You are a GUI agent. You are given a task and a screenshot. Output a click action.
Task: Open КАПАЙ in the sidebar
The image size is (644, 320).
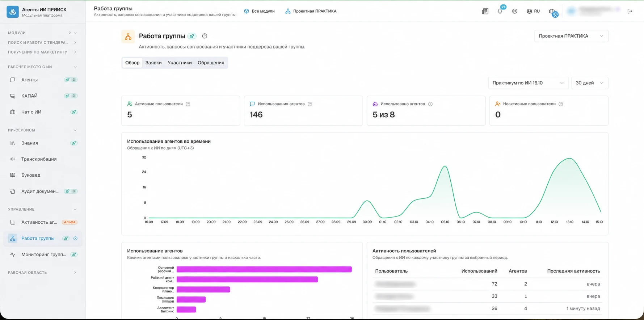pyautogui.click(x=43, y=96)
